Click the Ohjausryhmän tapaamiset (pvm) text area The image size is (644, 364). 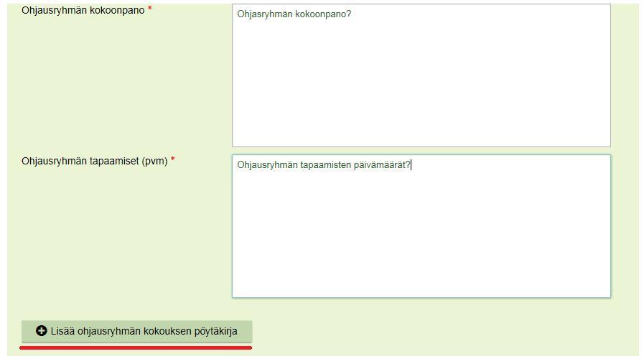coord(421,226)
